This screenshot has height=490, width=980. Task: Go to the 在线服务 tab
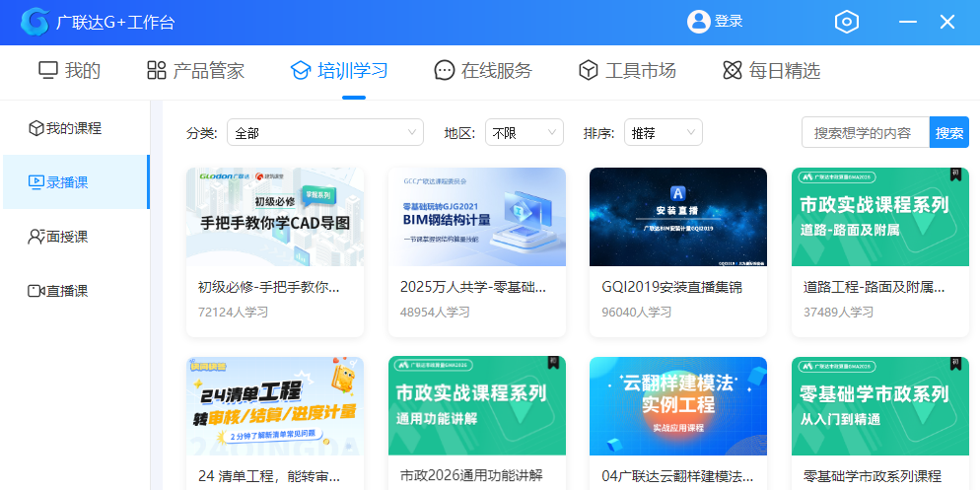(x=483, y=70)
